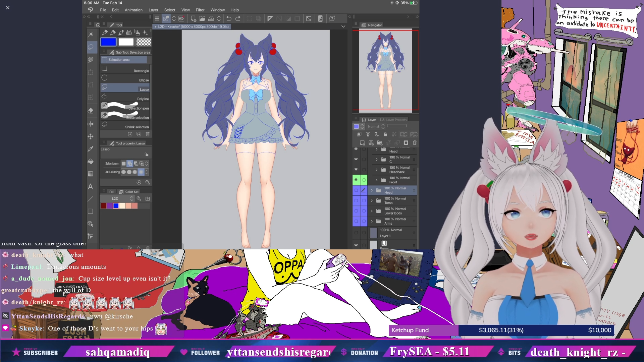
Task: Click the Redo arrow icon
Action: click(238, 19)
